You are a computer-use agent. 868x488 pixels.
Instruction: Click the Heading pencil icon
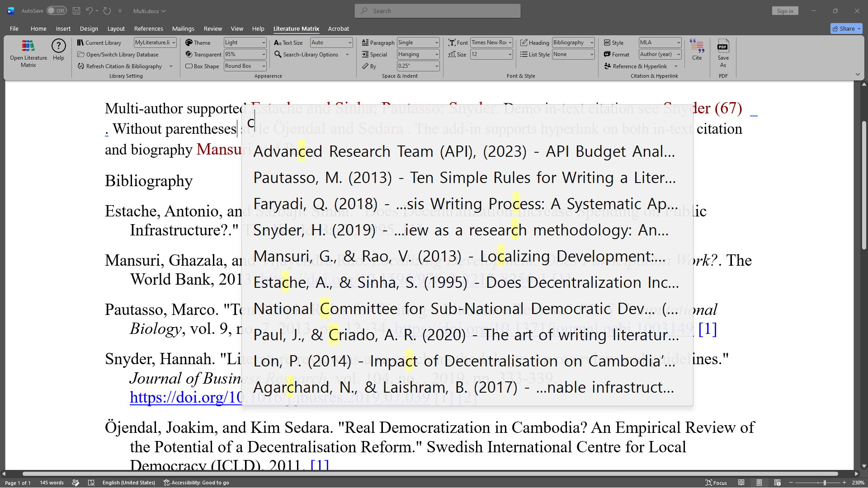524,42
